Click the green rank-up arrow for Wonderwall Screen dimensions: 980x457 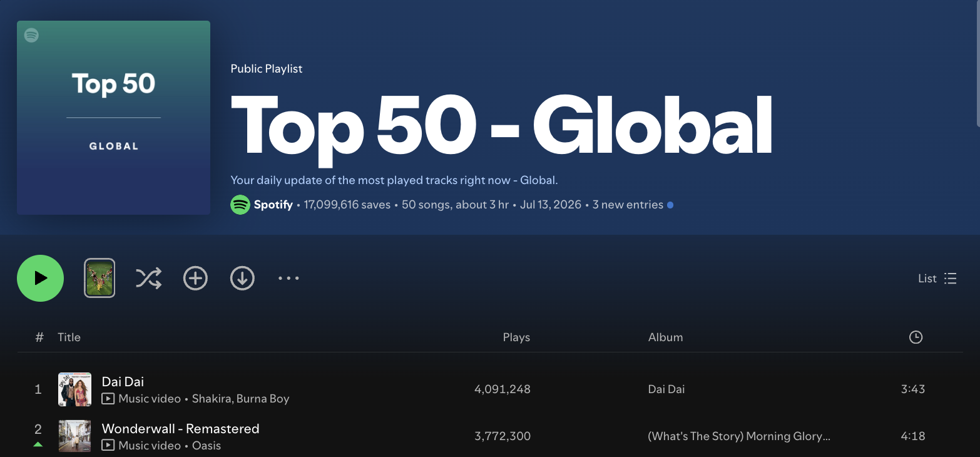[x=38, y=444]
